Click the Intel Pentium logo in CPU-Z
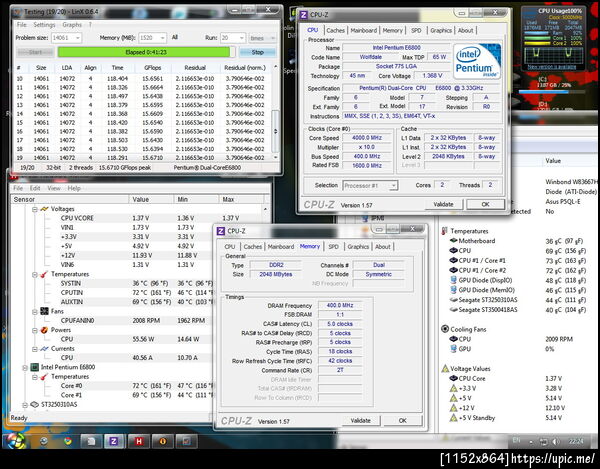The width and height of the screenshot is (600, 469). pos(477,61)
